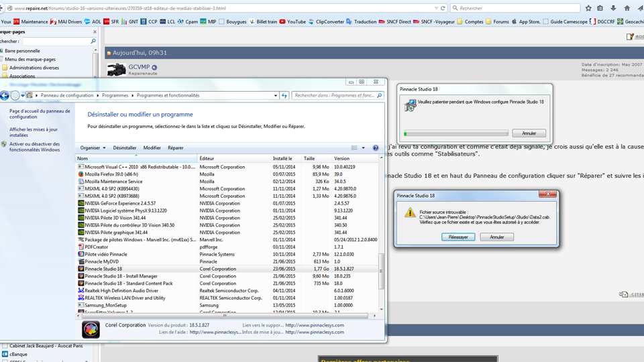Click Annuler in the Pinnacle Studio 18 progress dialog
Viewport: 644px width, 362px height.
(529, 133)
